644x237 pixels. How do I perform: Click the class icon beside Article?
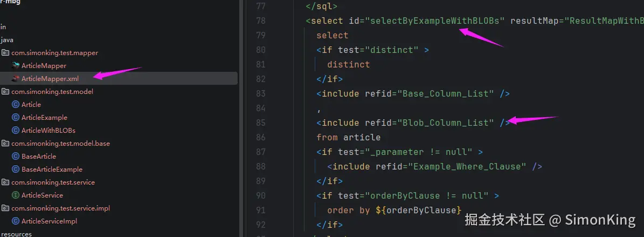point(16,105)
